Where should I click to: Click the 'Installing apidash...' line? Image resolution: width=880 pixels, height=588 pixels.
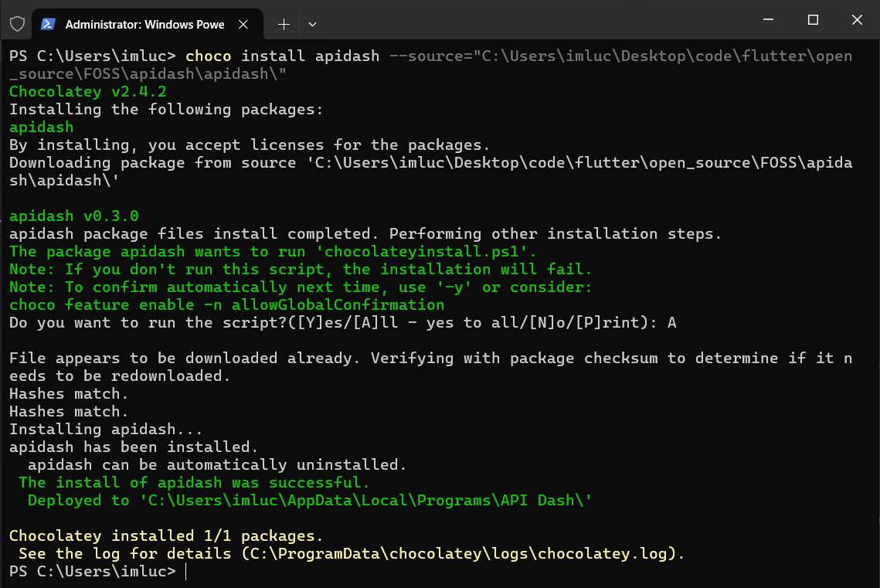pos(106,430)
